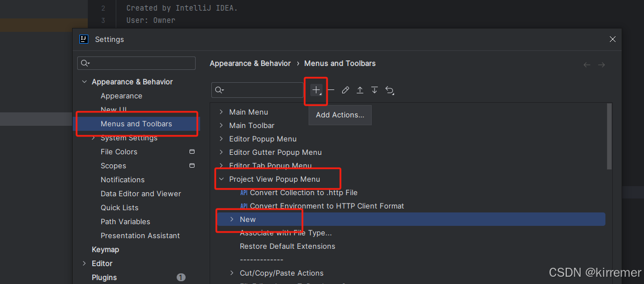Expand the Editor Popup Menu node
This screenshot has width=644, height=284.
click(x=221, y=139)
